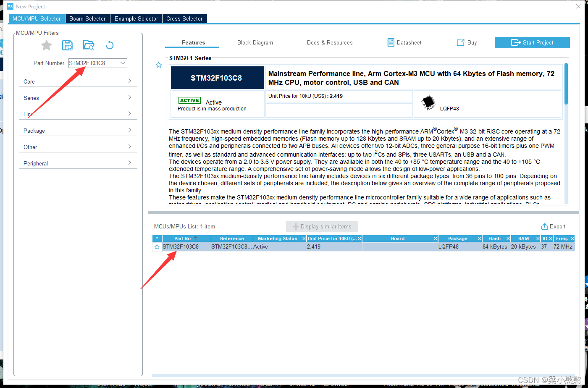Click the vertical scrollbar of the description panel
This screenshot has height=388, width=588.
566,84
